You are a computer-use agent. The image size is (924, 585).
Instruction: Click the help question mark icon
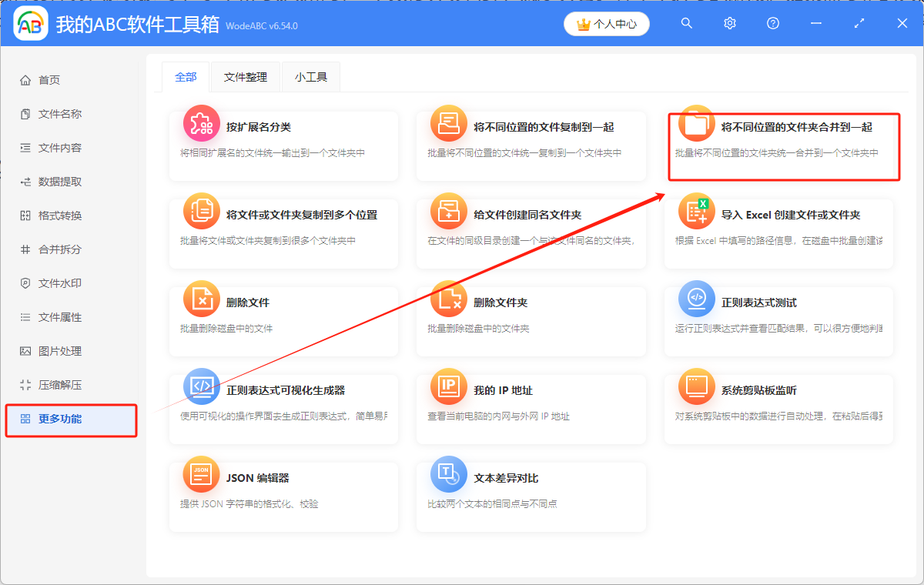pos(772,23)
